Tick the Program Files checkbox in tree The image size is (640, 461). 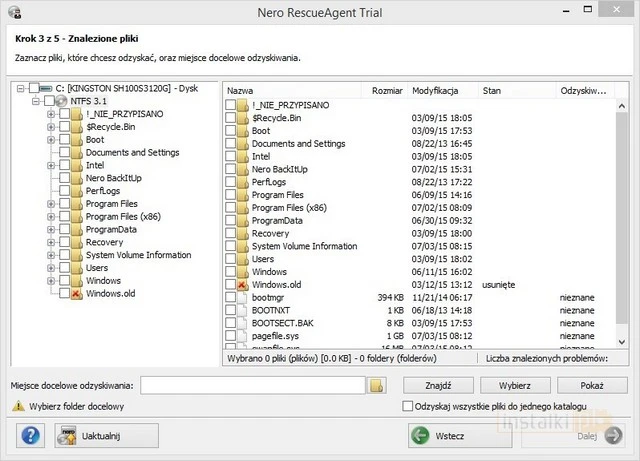point(64,204)
